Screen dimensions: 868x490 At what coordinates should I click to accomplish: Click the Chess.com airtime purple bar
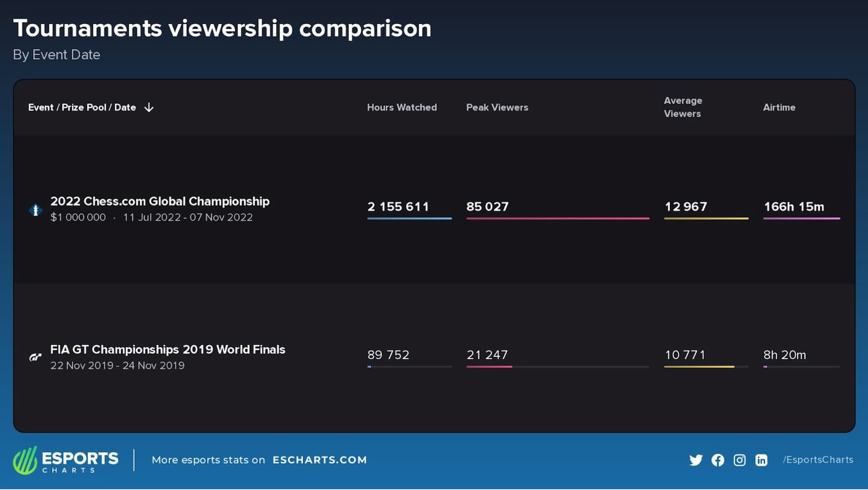coord(802,219)
